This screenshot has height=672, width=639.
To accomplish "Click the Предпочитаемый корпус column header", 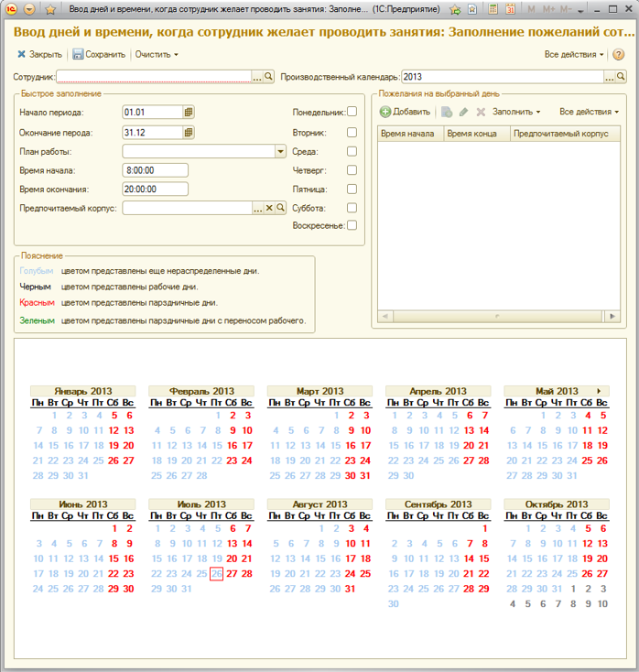I will click(x=565, y=134).
